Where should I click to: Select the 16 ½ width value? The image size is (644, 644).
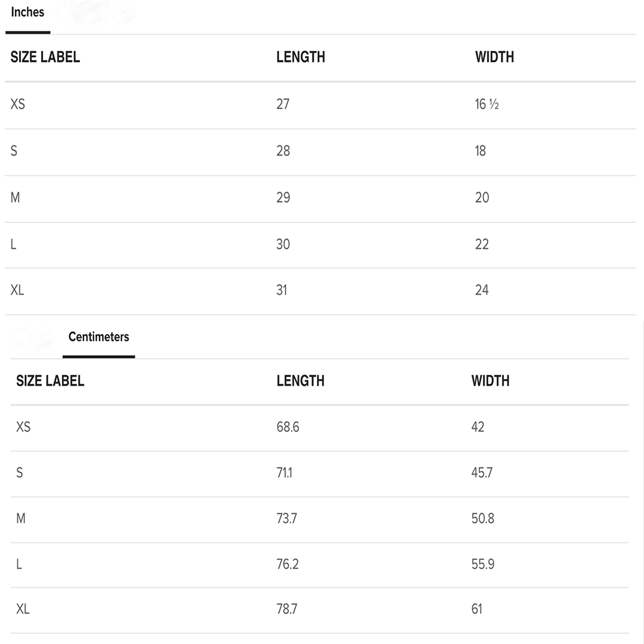487,104
